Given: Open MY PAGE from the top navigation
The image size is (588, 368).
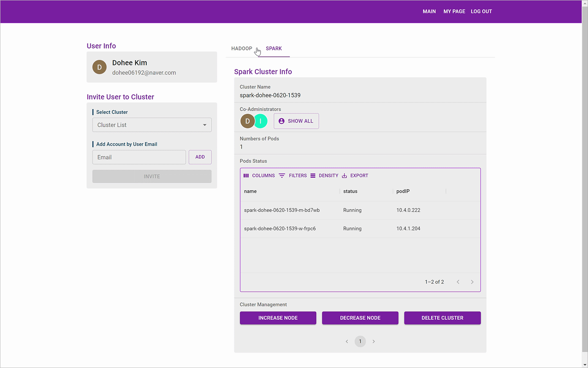Looking at the screenshot, I should 454,11.
